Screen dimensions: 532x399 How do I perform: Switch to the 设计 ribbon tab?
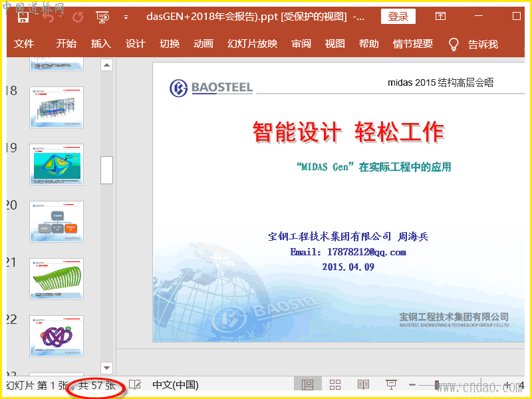pos(136,44)
